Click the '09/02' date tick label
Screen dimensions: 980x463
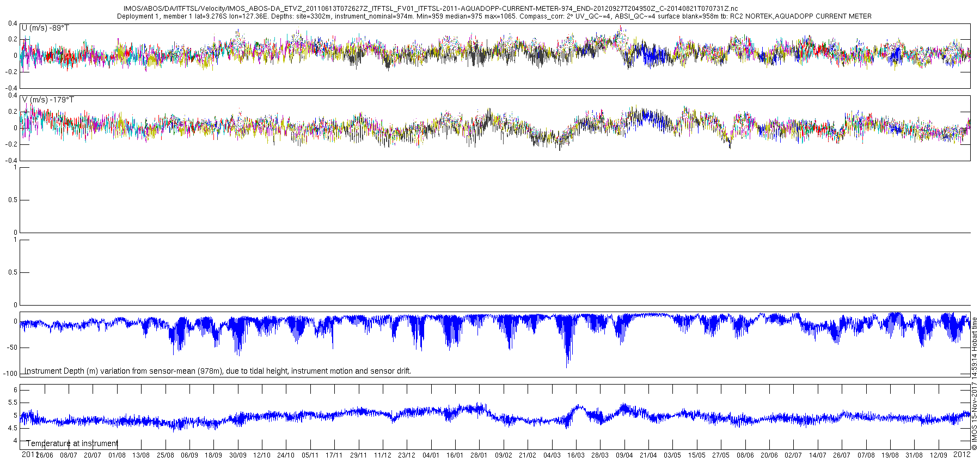click(504, 455)
